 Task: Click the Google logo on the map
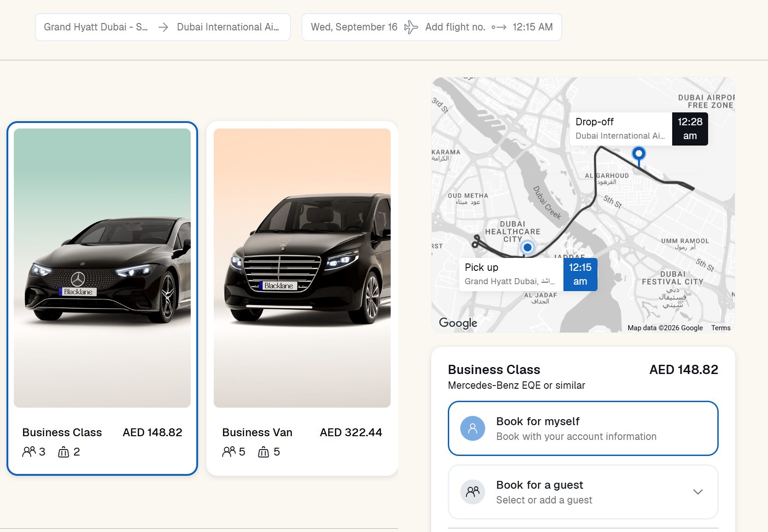point(458,323)
